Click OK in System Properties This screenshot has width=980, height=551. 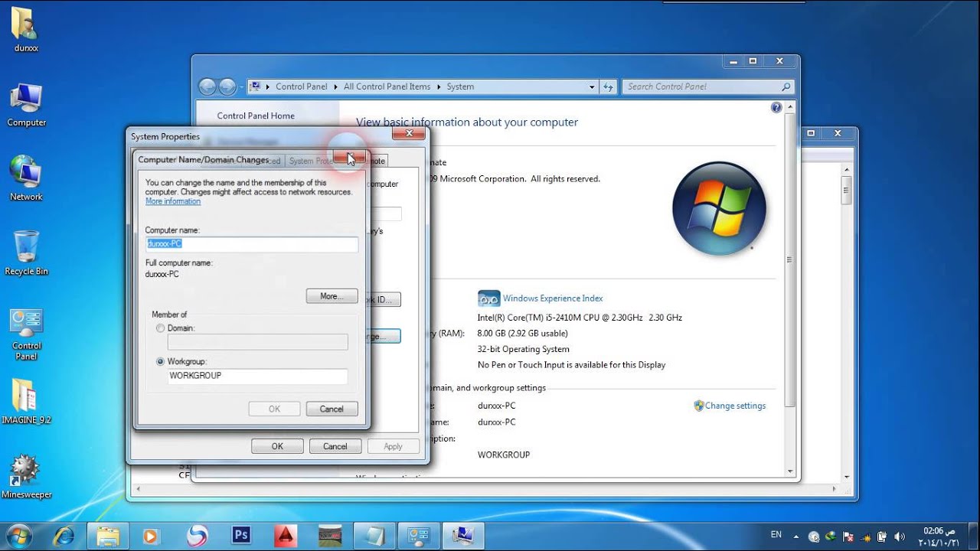coord(277,446)
